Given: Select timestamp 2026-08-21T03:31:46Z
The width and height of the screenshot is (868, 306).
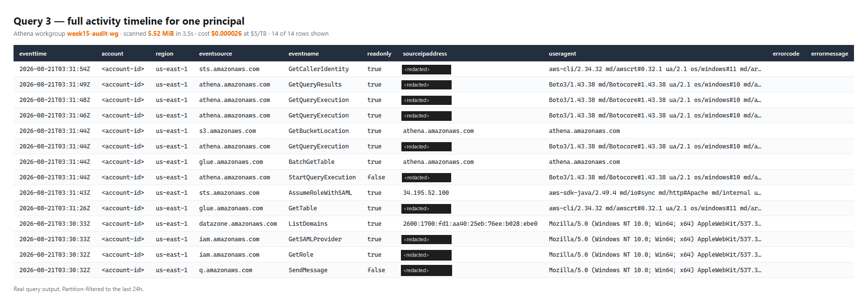Looking at the screenshot, I should [55, 116].
